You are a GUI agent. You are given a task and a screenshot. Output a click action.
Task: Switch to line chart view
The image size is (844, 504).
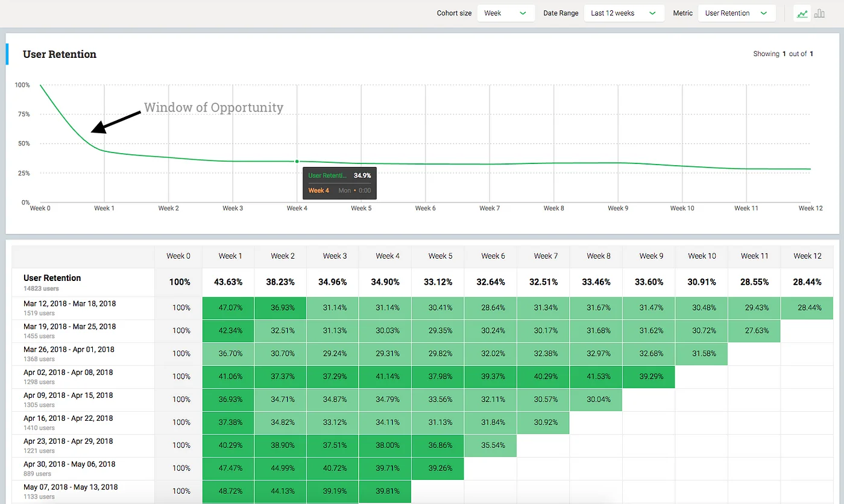point(802,13)
